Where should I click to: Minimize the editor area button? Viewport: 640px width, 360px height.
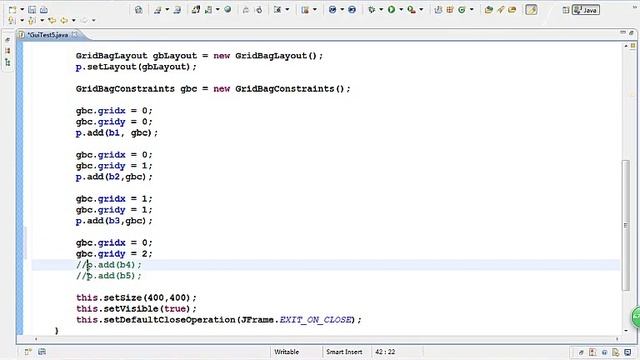pyautogui.click(x=623, y=32)
